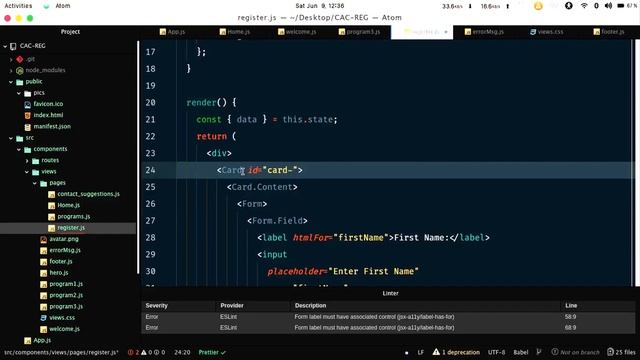Open hero.js file
This screenshot has width=640, height=360.
(x=59, y=273)
